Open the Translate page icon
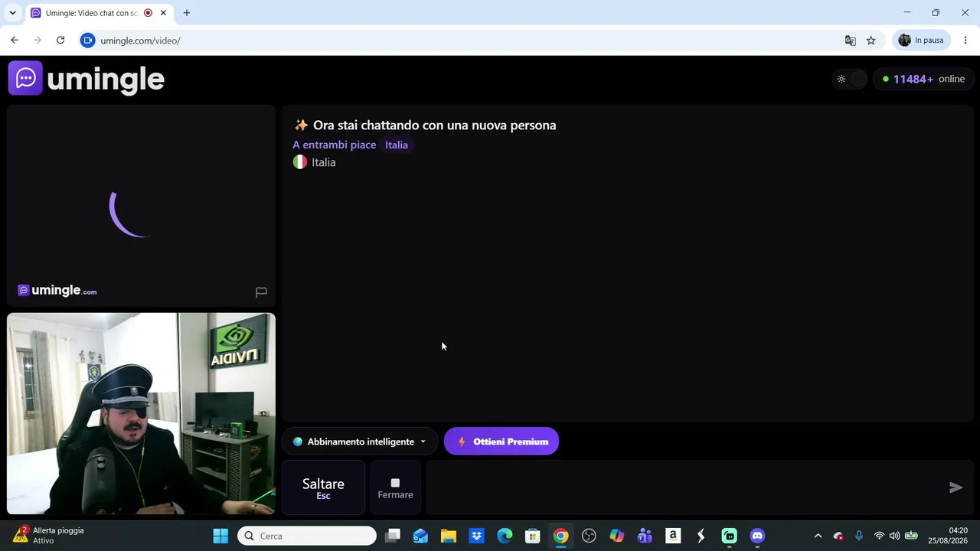 tap(850, 41)
